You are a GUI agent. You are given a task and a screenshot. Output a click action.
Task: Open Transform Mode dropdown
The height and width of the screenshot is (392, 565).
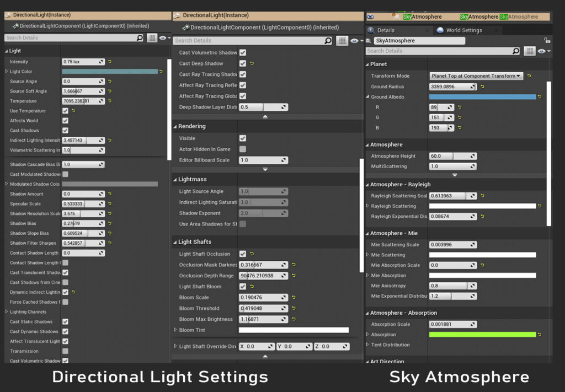click(476, 76)
